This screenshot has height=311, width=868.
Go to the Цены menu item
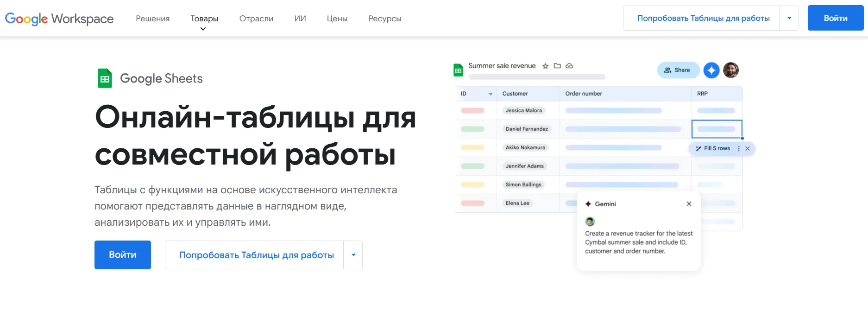click(x=337, y=19)
